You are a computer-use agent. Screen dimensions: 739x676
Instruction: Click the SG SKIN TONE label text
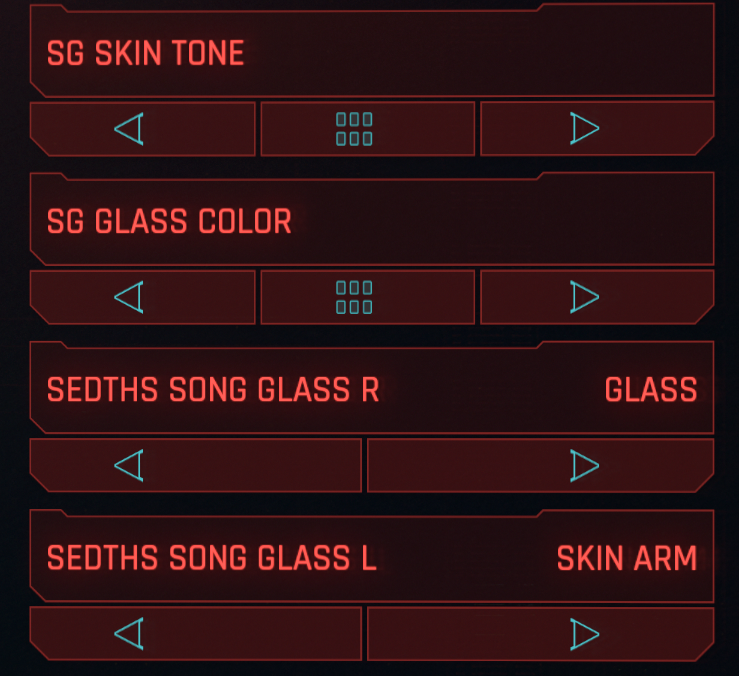click(146, 53)
